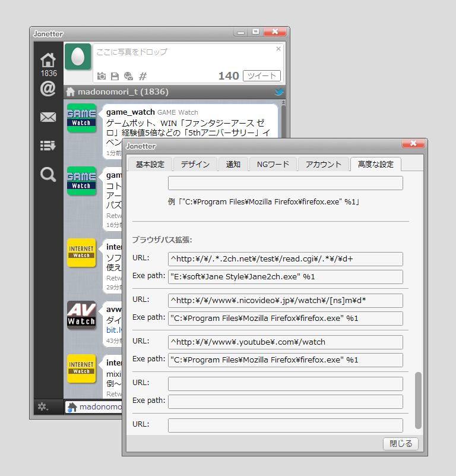Maximize the Janetter main window

point(256,31)
